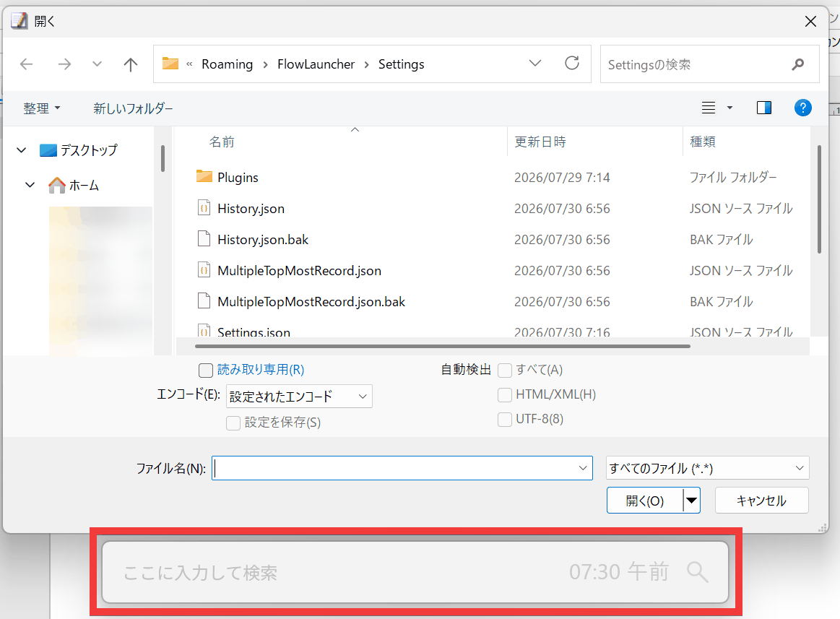Click Flow Launcher magnifier icon
Viewport: 840px width, 619px height.
tap(698, 572)
